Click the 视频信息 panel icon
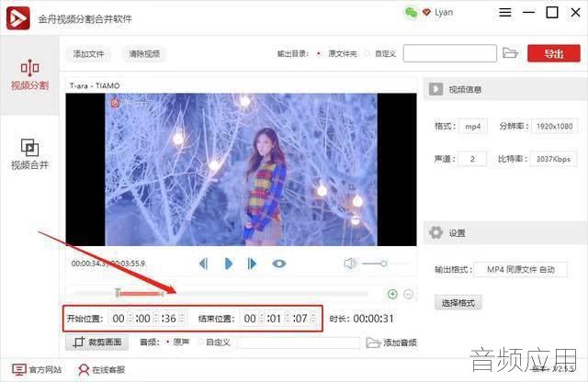This screenshot has width=588, height=382. pos(435,89)
